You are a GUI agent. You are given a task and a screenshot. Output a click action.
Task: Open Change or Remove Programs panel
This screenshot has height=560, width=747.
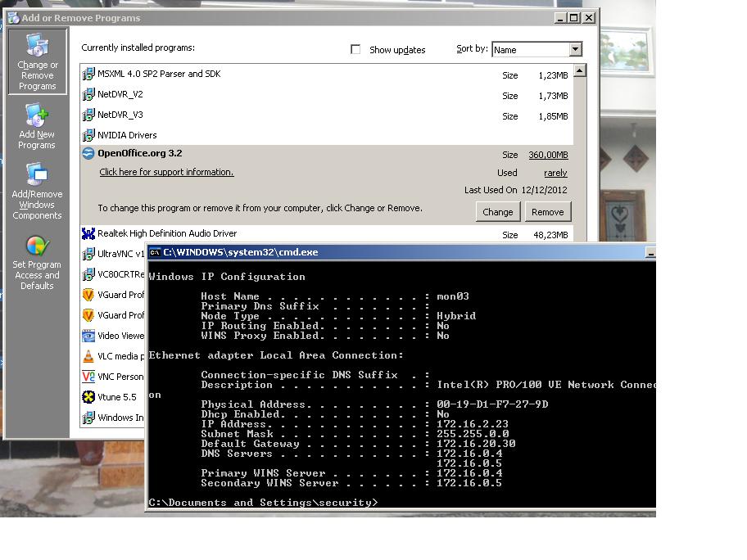pos(38,62)
